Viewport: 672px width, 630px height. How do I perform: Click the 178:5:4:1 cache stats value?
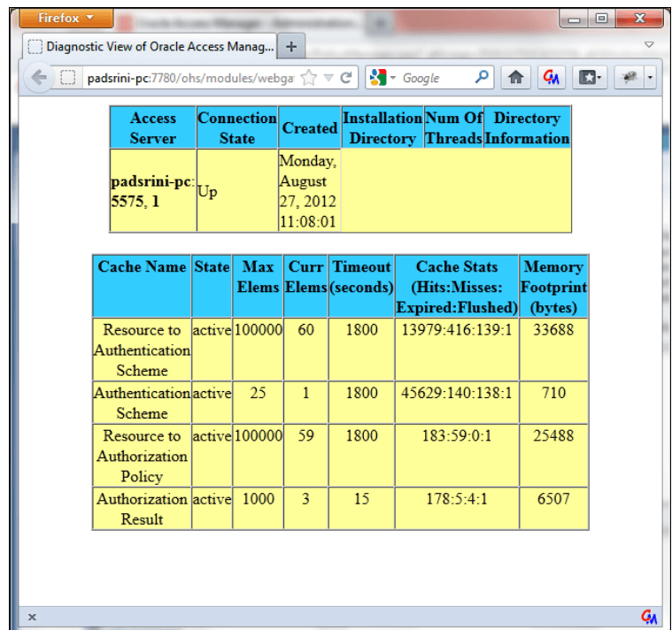coord(457,499)
